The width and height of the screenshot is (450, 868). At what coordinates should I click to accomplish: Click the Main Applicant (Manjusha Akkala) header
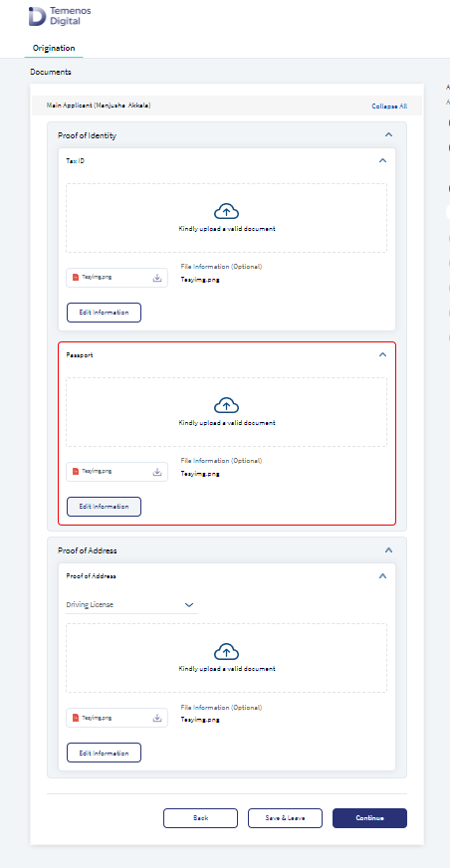click(99, 106)
